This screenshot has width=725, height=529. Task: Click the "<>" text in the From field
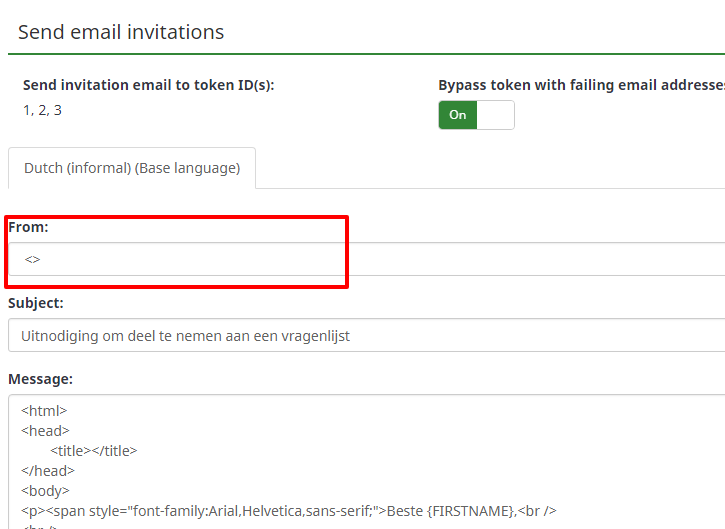(x=33, y=259)
